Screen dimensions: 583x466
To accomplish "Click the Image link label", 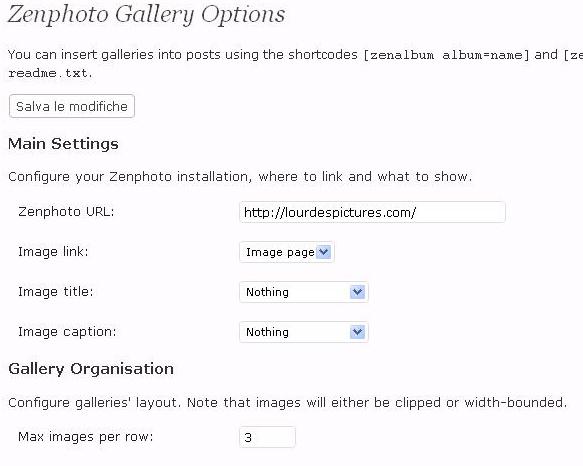I will click(53, 252).
